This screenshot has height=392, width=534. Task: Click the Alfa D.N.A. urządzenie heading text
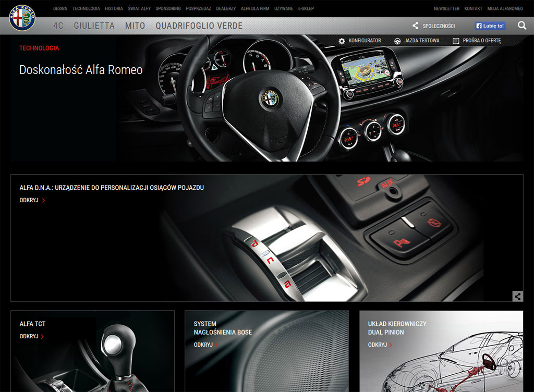(x=112, y=188)
